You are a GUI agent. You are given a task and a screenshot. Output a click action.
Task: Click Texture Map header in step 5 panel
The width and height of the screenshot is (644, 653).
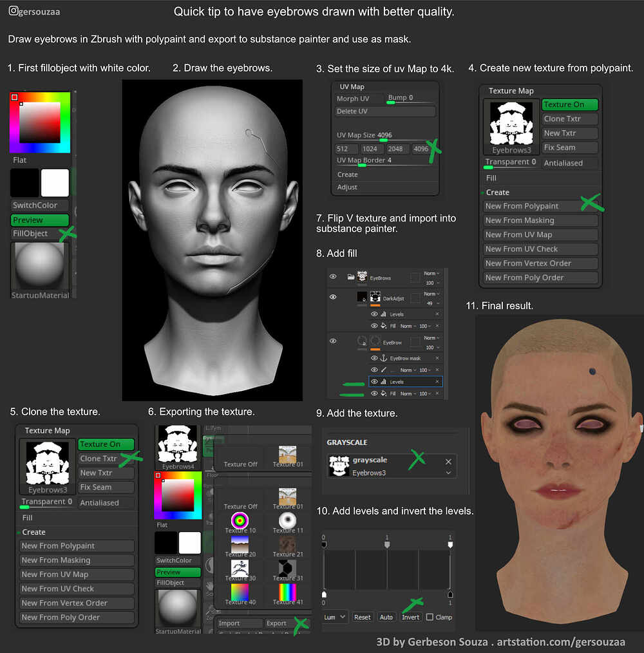pyautogui.click(x=47, y=431)
